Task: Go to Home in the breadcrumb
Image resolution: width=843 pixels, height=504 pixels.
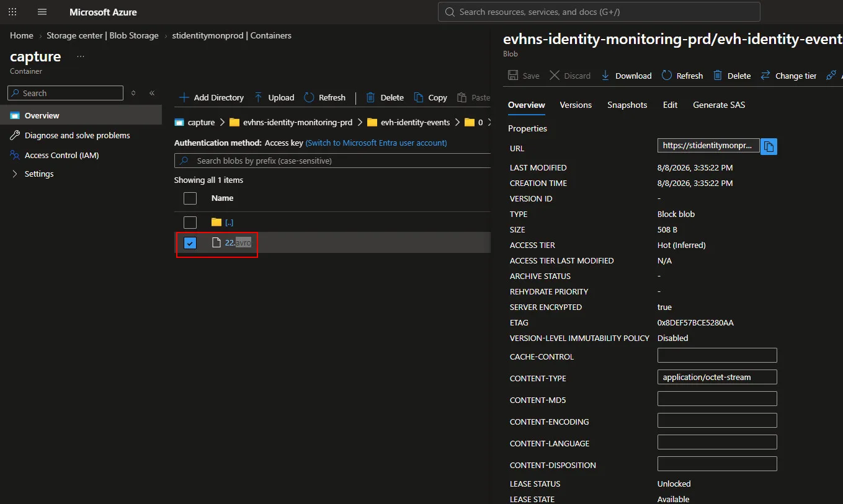Action: pos(22,35)
